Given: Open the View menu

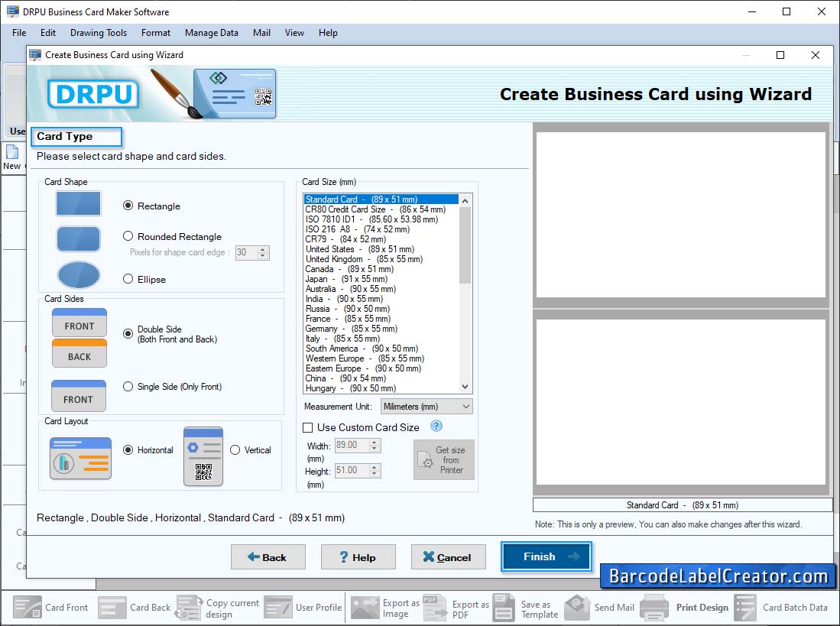Looking at the screenshot, I should click(x=294, y=33).
